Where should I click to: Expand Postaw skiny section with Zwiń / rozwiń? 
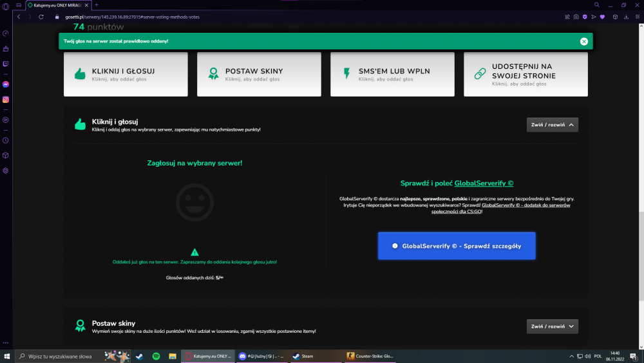point(553,326)
